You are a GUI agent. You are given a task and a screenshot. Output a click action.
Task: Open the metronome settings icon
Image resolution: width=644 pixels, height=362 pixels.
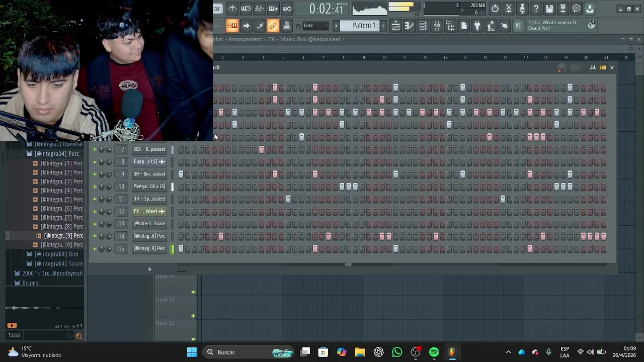click(232, 9)
